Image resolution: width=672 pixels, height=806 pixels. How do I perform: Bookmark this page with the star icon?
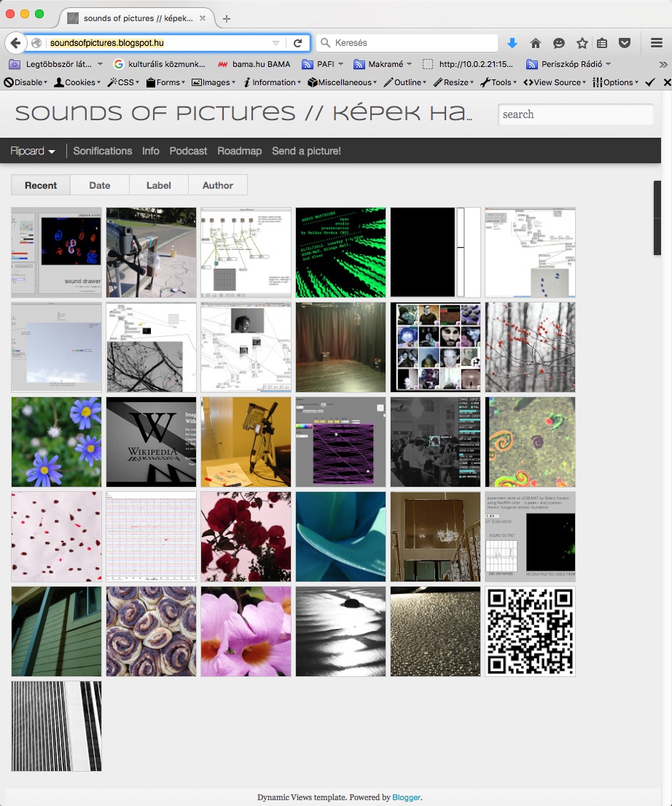click(582, 43)
